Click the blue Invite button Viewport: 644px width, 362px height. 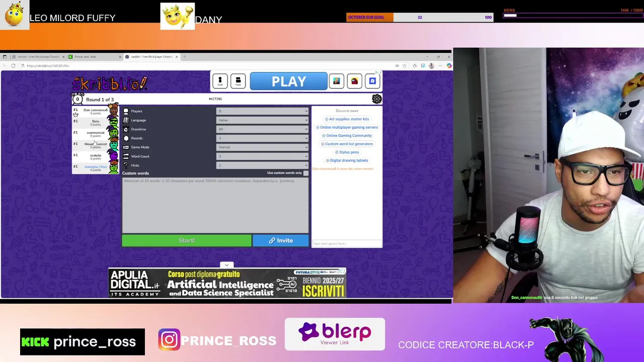click(281, 240)
